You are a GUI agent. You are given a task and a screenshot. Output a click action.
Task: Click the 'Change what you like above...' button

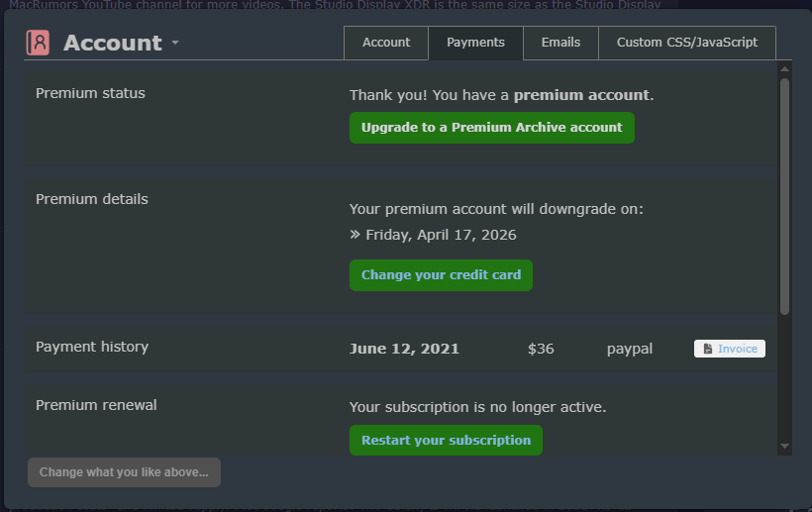(124, 472)
